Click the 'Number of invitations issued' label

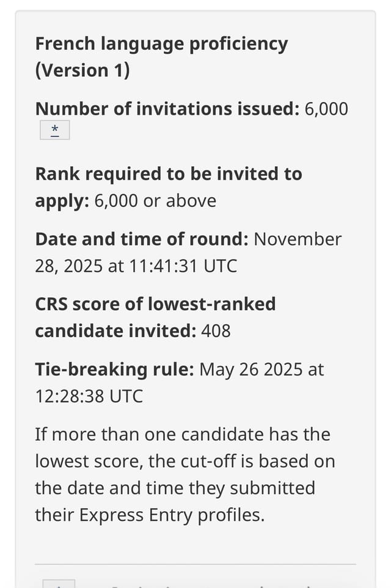point(167,109)
